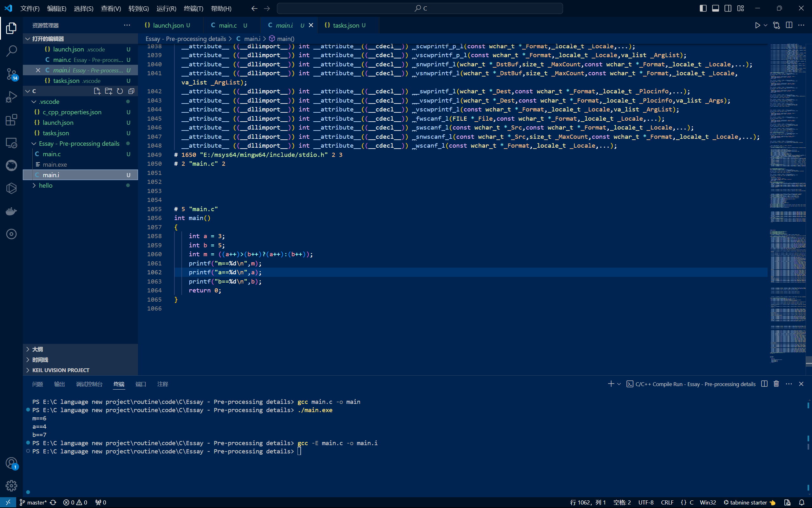812x508 pixels.
Task: Collapse Essay - Pre-processing details folder
Action: pos(81,144)
